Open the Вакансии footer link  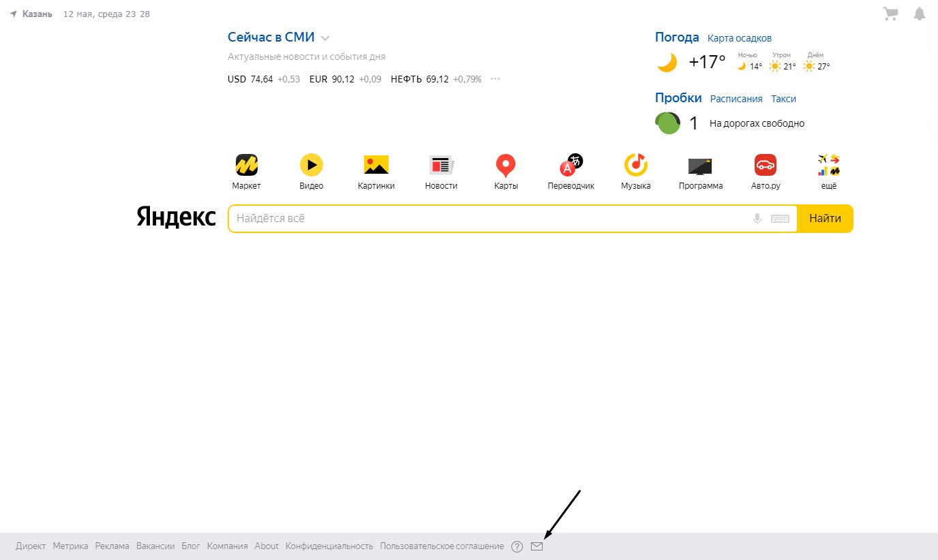point(155,546)
